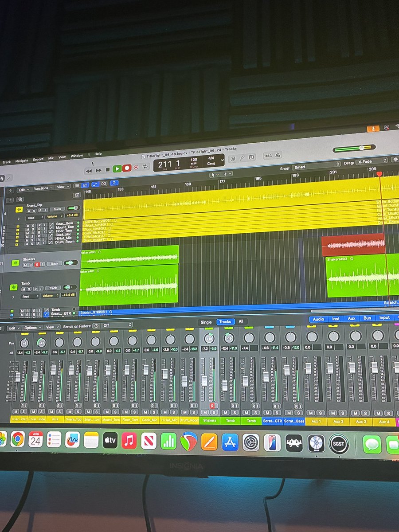Viewport: 399px width, 532px height.
Task: Toggle the Metronome click icon
Action: click(x=278, y=155)
